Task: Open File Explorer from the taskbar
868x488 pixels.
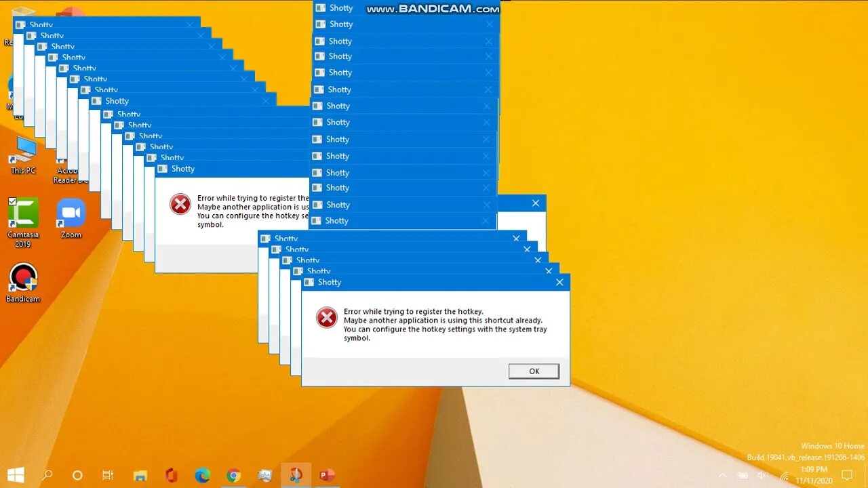Action: (140, 475)
